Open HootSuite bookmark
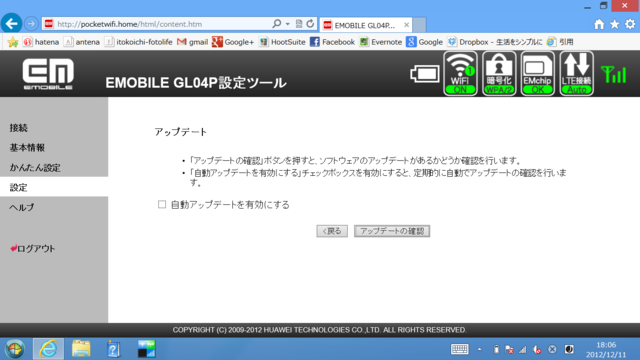Screen dimensions: 640x360 pos(282,42)
